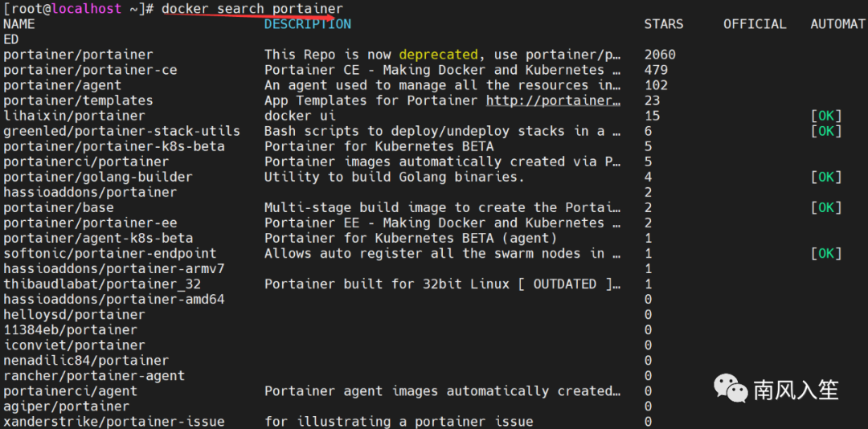Click 'Utility to build Golang binaries.' description
Screen dimensions: 868x429
tap(394, 177)
